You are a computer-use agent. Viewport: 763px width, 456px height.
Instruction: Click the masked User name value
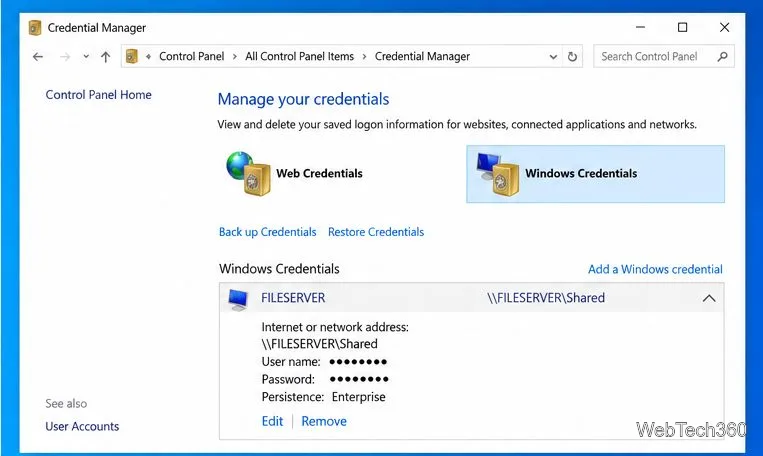click(358, 362)
